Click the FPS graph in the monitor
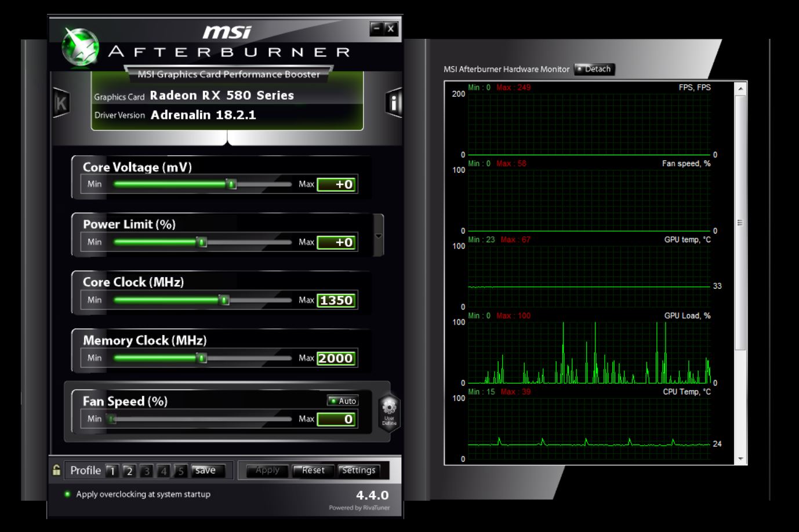This screenshot has height=532, width=799. pos(589,124)
